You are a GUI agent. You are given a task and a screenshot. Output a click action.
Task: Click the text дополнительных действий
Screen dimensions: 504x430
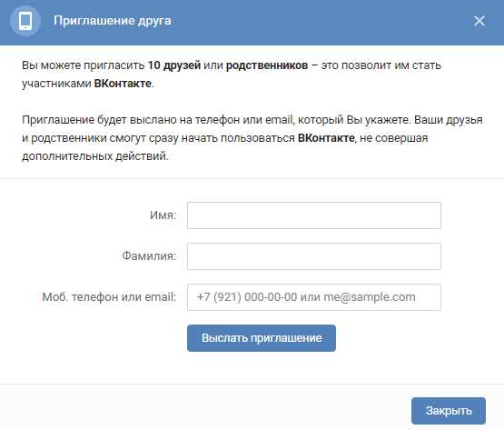pos(94,156)
